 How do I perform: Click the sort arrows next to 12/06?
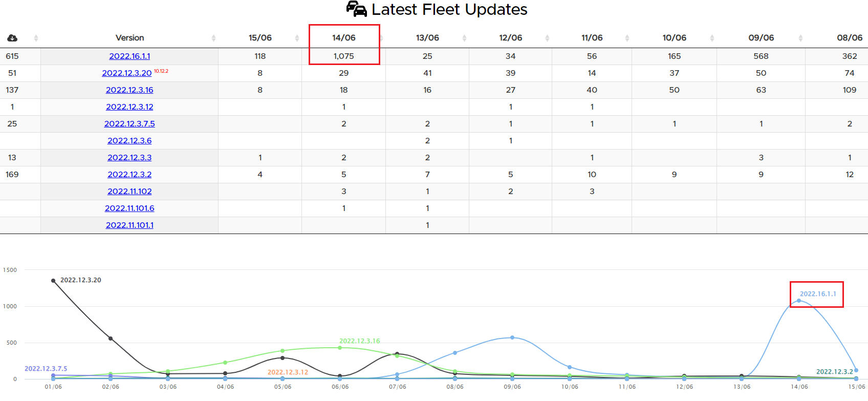pyautogui.click(x=547, y=38)
